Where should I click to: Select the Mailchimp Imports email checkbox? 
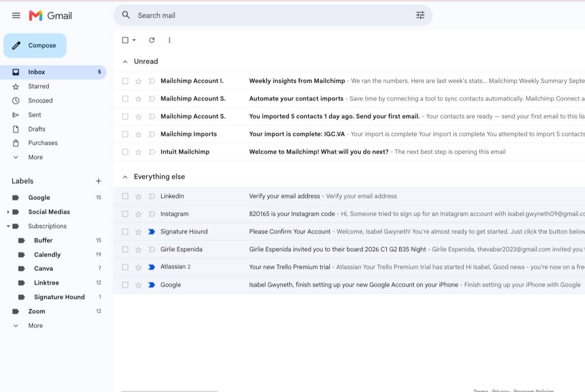click(x=125, y=134)
